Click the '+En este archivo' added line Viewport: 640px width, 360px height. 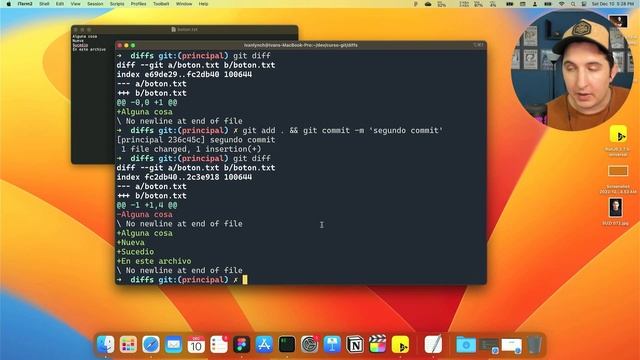pos(154,261)
